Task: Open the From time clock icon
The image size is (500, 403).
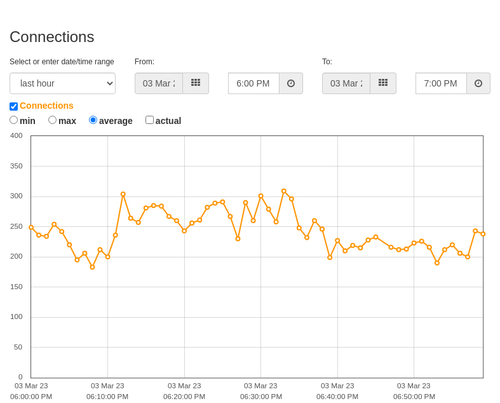Action: (x=291, y=83)
